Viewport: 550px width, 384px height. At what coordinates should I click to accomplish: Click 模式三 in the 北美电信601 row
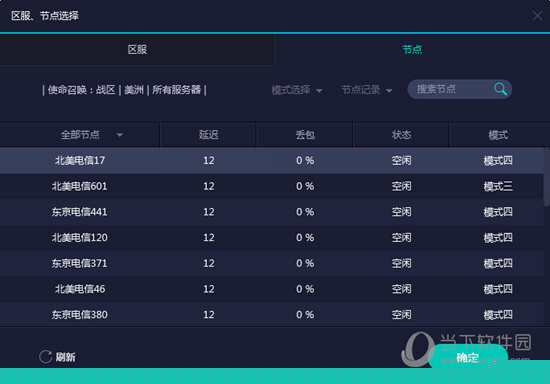[498, 186]
